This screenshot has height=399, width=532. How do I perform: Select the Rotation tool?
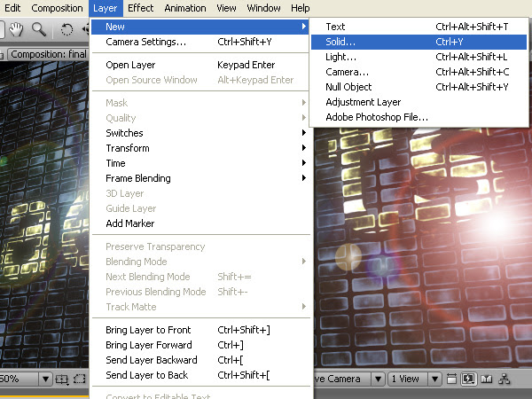66,29
